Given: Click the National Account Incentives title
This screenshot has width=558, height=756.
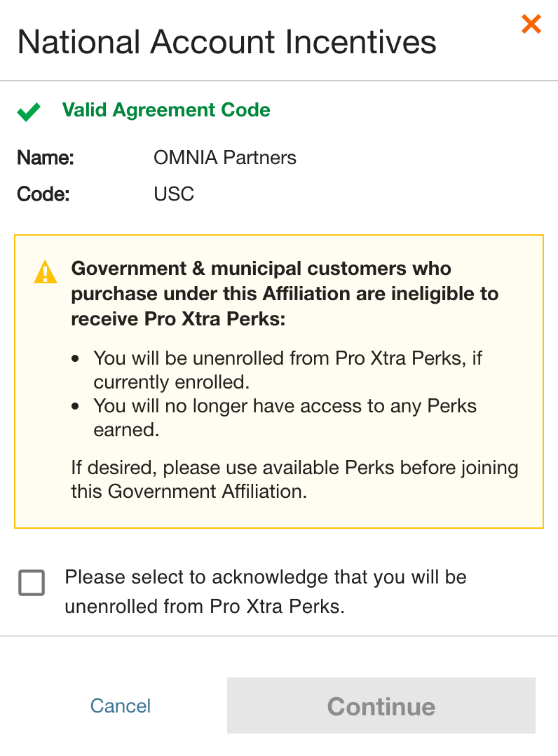Looking at the screenshot, I should pos(226,42).
